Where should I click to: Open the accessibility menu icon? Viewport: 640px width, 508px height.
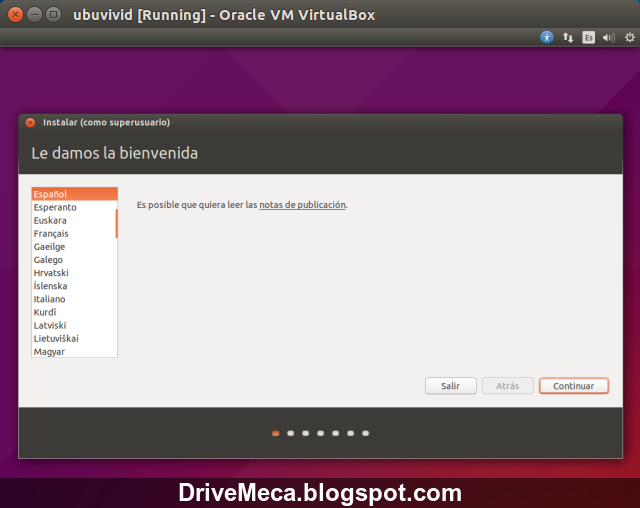[547, 38]
